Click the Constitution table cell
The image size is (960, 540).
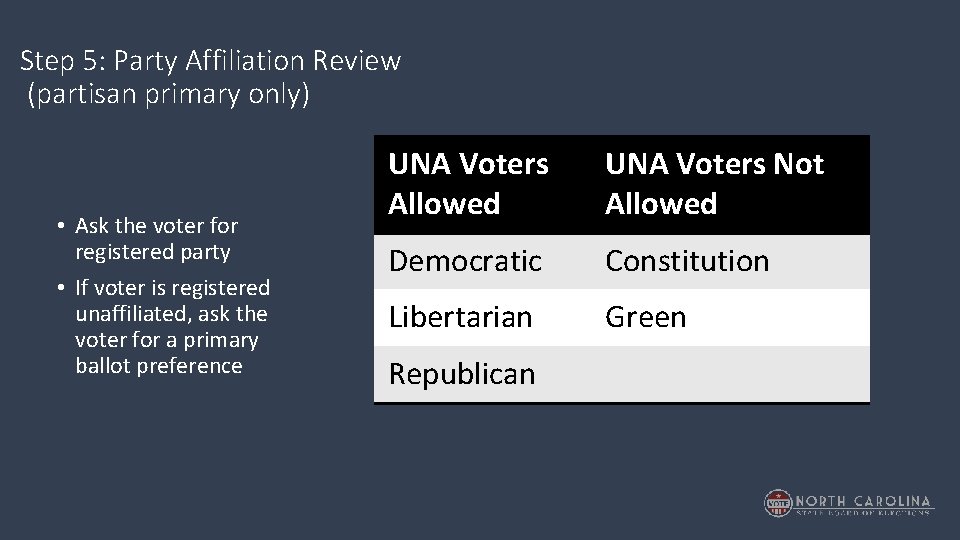click(x=687, y=262)
